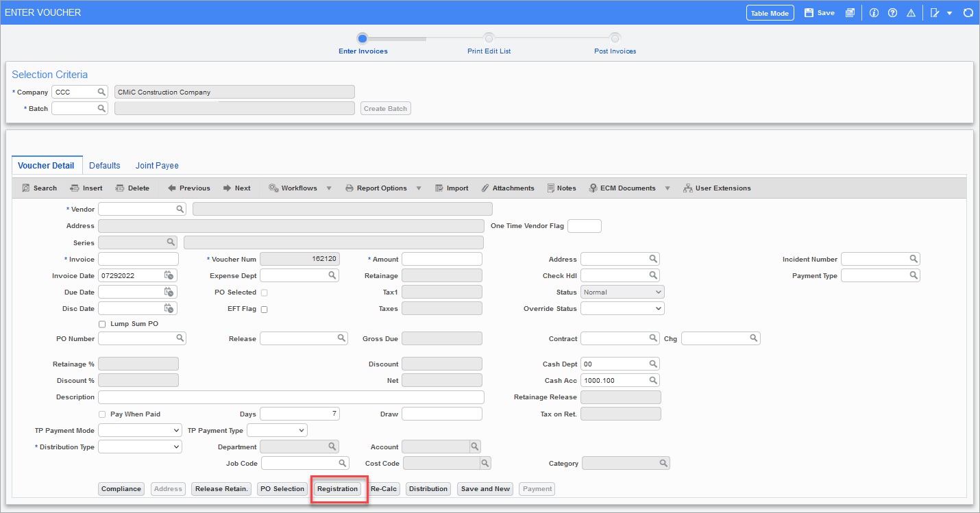Select the Enter Invoices step in the progress bar
This screenshot has height=513, width=980.
[363, 38]
